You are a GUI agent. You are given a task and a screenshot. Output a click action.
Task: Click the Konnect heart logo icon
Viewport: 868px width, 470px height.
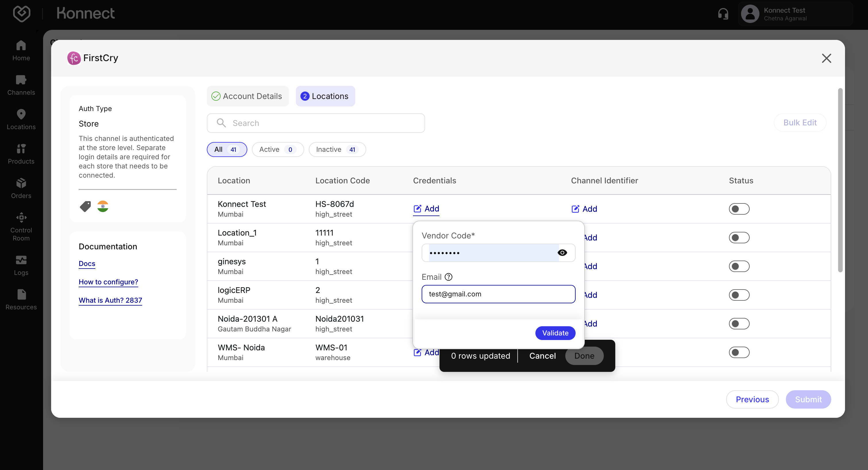(22, 13)
